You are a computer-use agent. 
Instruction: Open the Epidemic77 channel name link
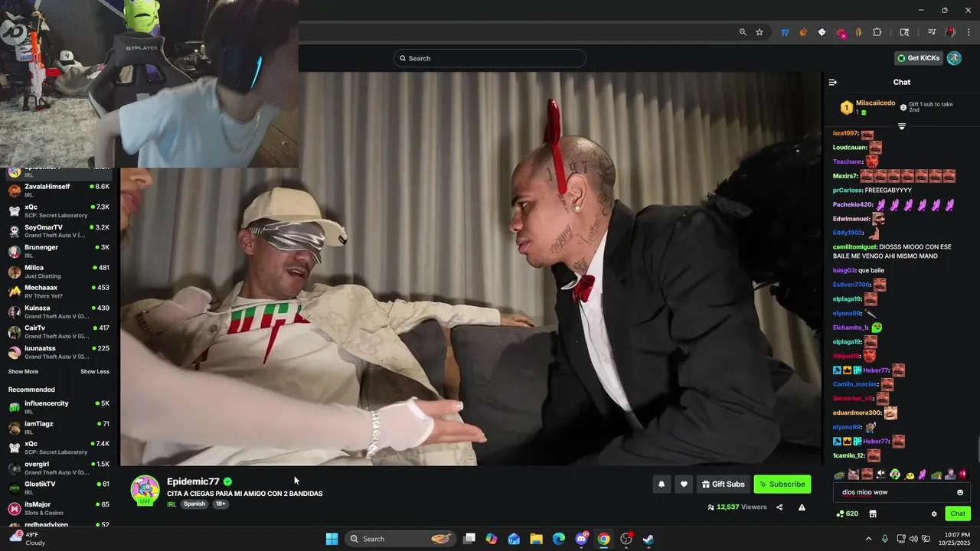click(193, 481)
